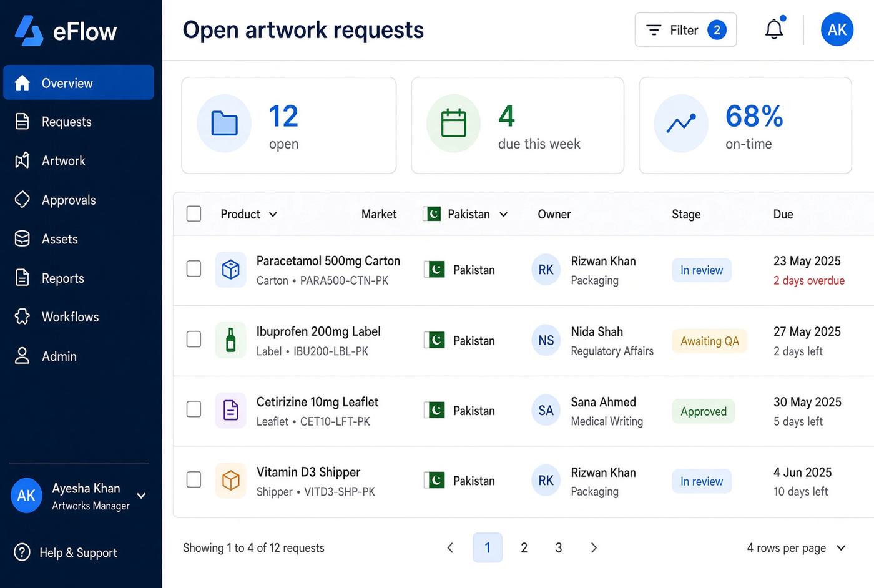Click the Vitamin D3 shipper box icon
The height and width of the screenshot is (588, 874).
tap(231, 481)
